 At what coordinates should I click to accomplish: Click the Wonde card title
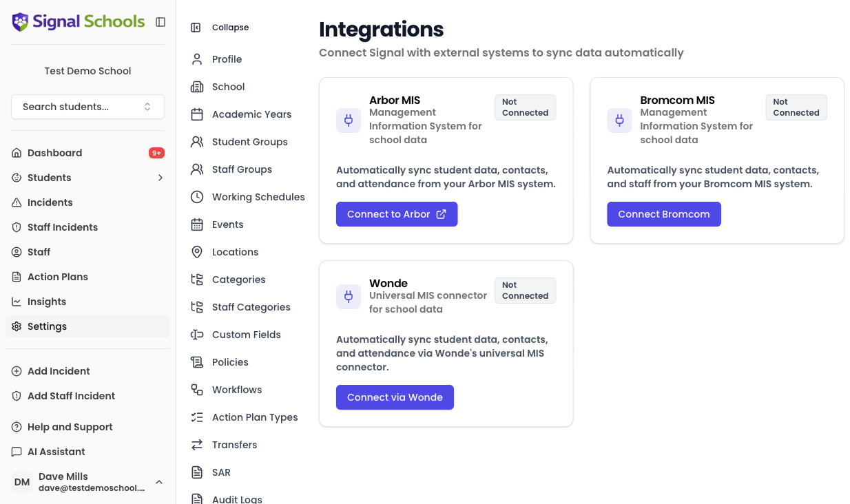coord(388,283)
